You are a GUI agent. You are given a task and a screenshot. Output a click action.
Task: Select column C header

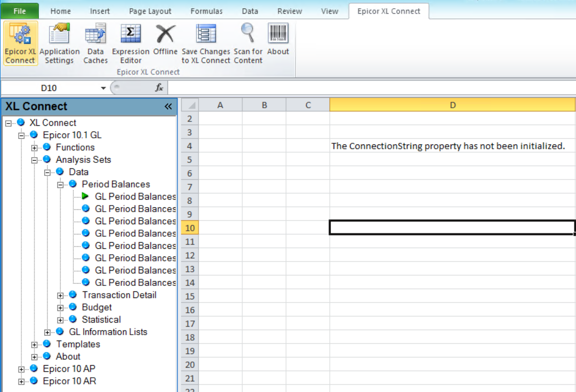308,106
